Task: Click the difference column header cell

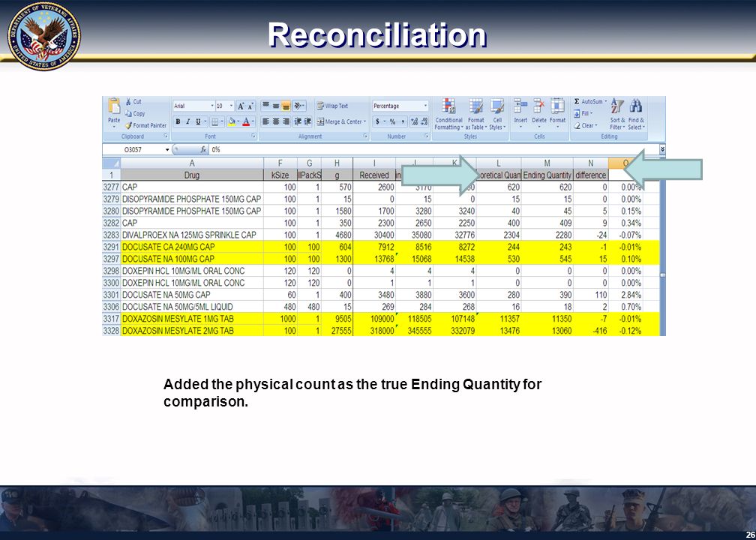Action: [591, 175]
